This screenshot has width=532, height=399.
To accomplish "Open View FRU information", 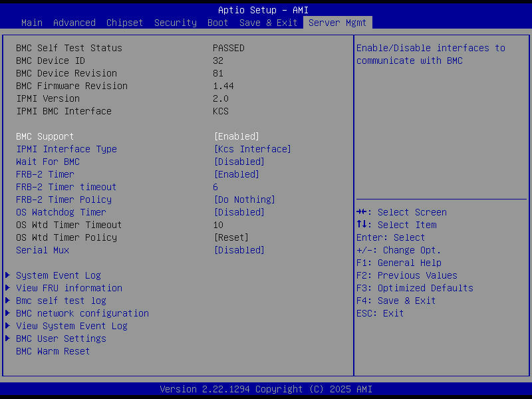I will click(68, 287).
